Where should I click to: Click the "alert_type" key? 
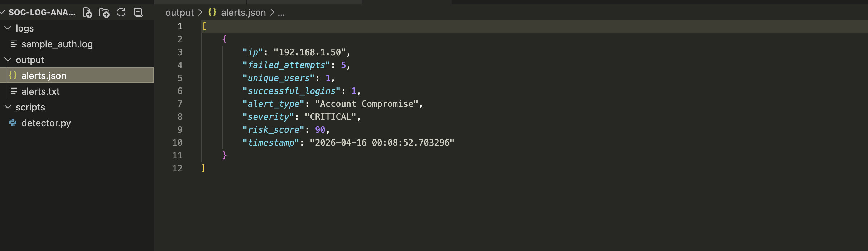pyautogui.click(x=273, y=104)
